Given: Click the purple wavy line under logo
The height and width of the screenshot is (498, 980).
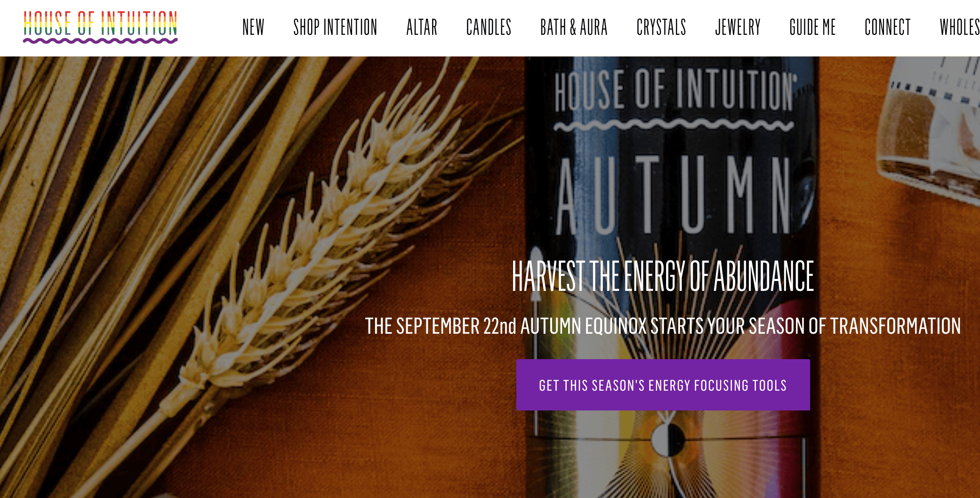Looking at the screenshot, I should point(100,41).
